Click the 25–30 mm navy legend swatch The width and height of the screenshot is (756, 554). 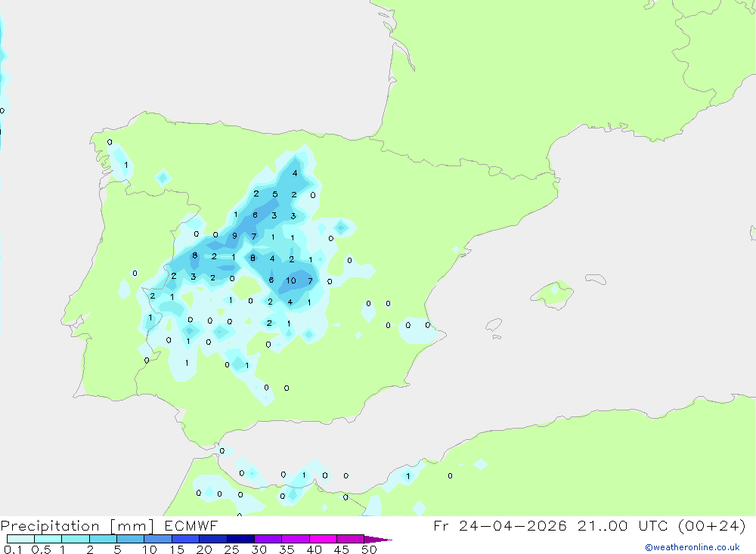pyautogui.click(x=240, y=539)
